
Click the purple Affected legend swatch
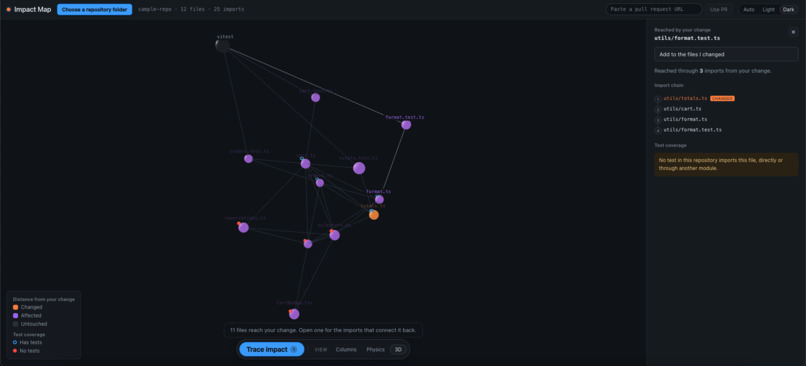tap(15, 316)
